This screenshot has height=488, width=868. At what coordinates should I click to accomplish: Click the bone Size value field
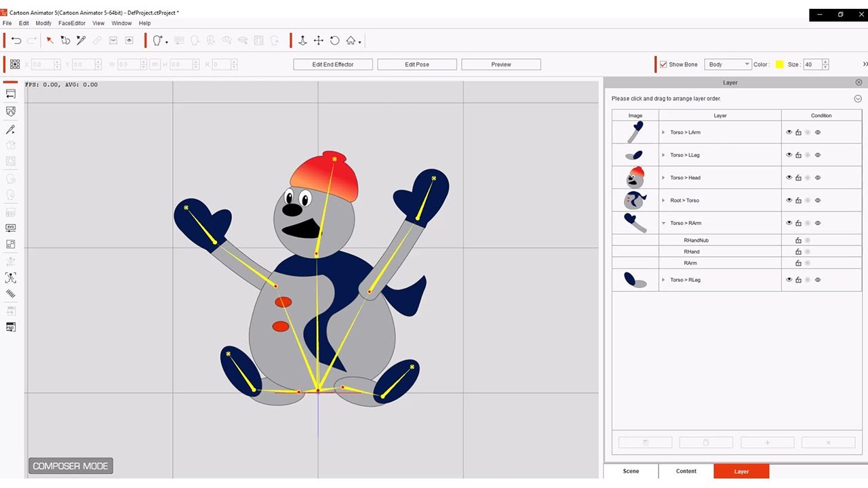click(x=812, y=64)
